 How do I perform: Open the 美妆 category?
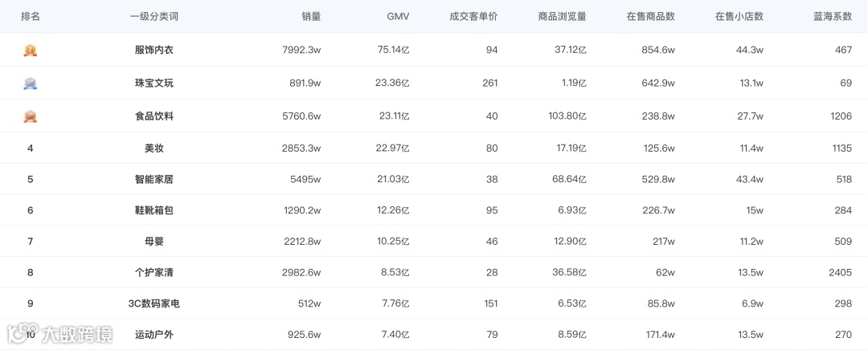[154, 149]
